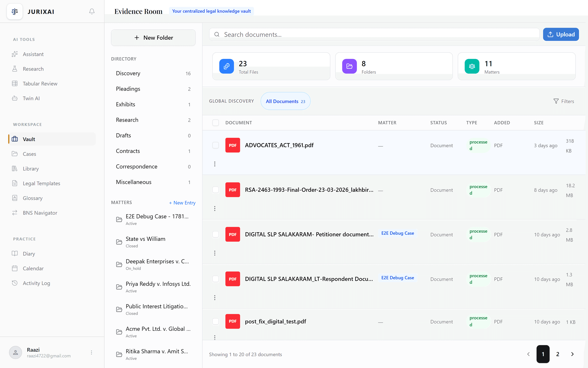Click the next page arrow
Screen dimensions: 588x368
pos(572,354)
